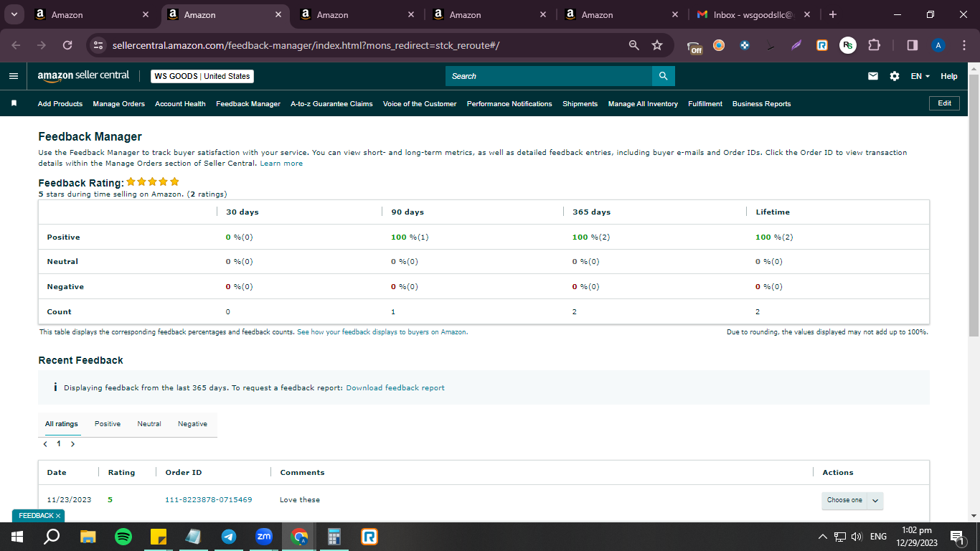
Task: Close the FEEDBACK floating tab
Action: pos(58,516)
